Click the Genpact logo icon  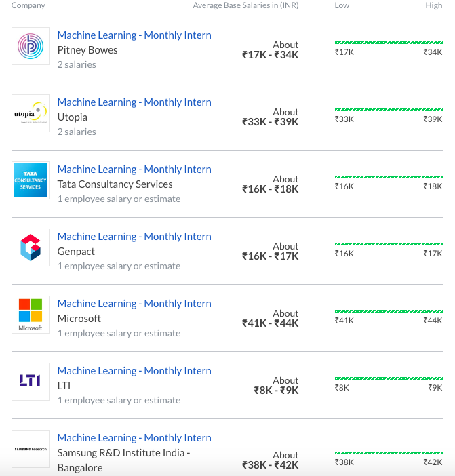[31, 247]
